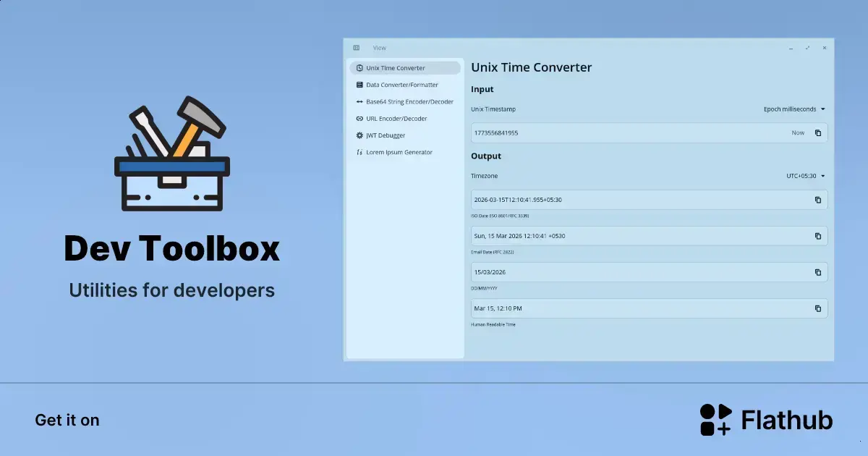868x456 pixels.
Task: Click the Now button in timestamp field
Action: 798,133
